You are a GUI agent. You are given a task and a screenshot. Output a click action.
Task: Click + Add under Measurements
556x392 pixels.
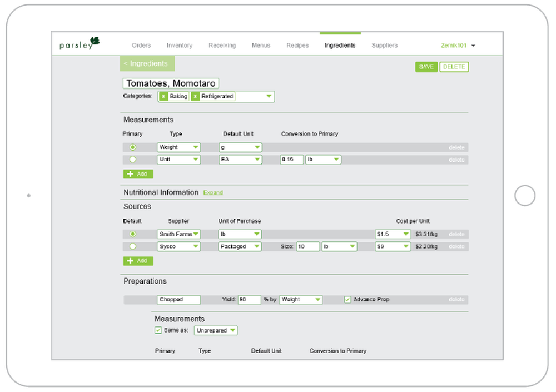(x=137, y=173)
